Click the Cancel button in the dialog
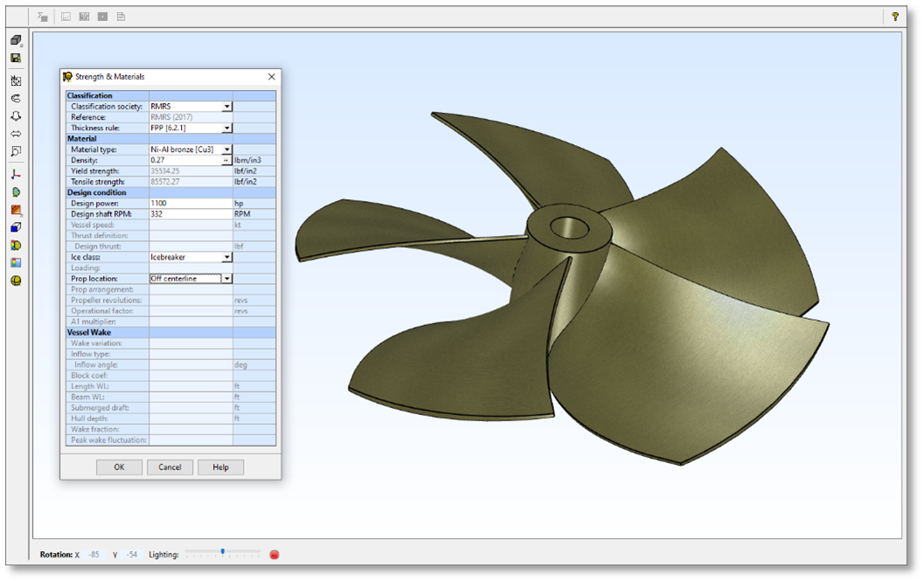This screenshot has height=582, width=924. (x=170, y=468)
